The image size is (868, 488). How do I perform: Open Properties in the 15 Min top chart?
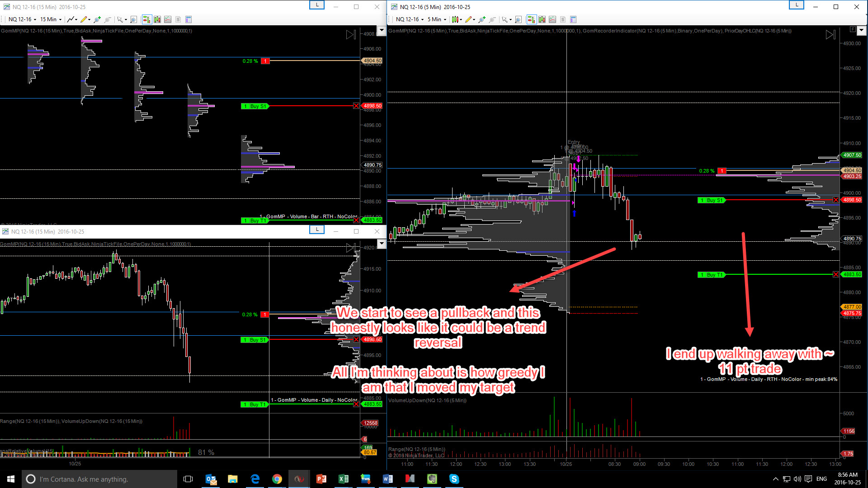(189, 19)
